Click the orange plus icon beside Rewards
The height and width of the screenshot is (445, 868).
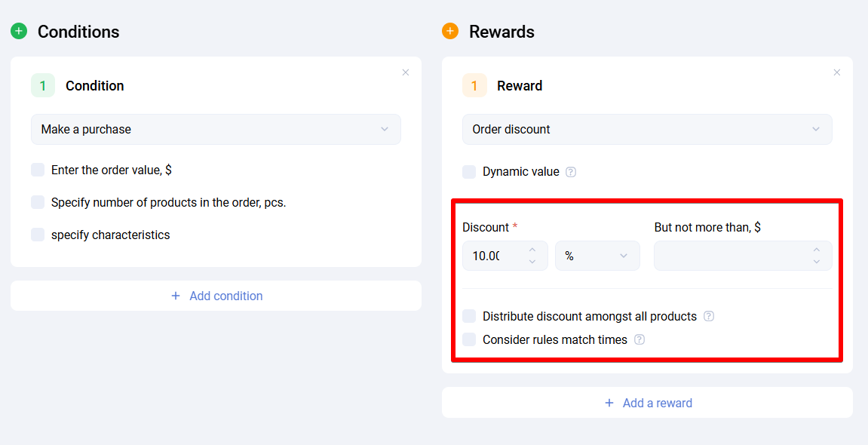click(x=450, y=31)
